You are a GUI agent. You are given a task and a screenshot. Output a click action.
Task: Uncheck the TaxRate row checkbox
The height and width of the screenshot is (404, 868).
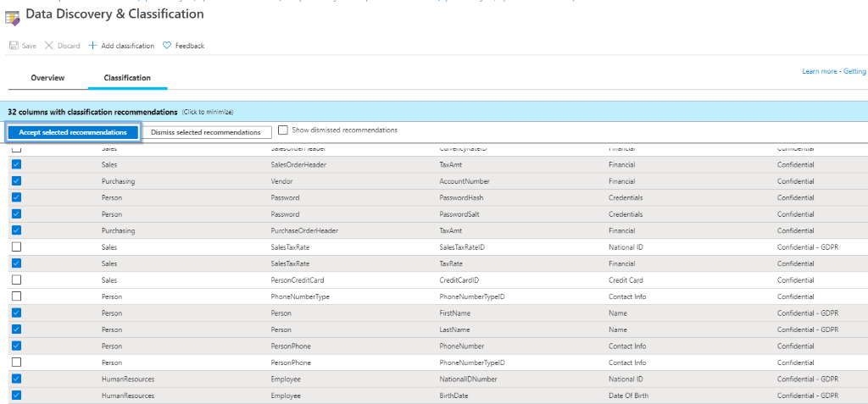coord(17,263)
